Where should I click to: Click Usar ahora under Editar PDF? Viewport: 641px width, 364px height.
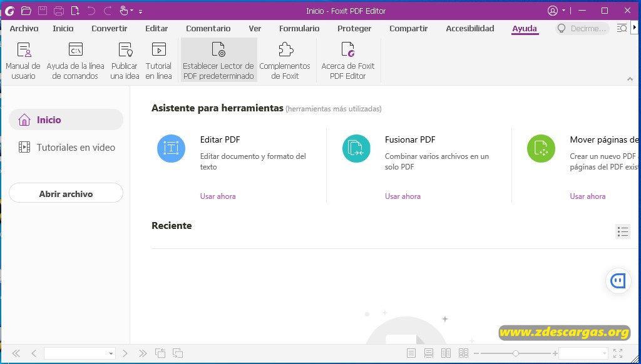coord(218,196)
